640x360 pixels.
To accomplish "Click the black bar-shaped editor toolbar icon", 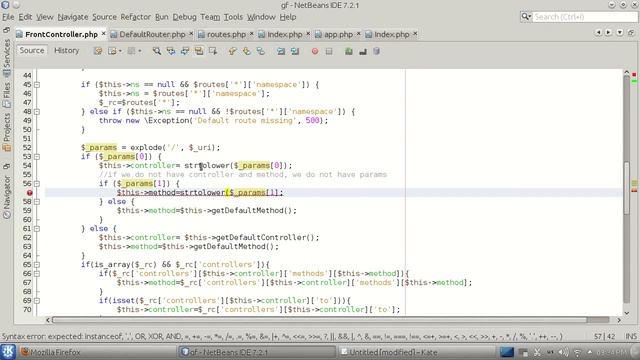I will 362,51.
